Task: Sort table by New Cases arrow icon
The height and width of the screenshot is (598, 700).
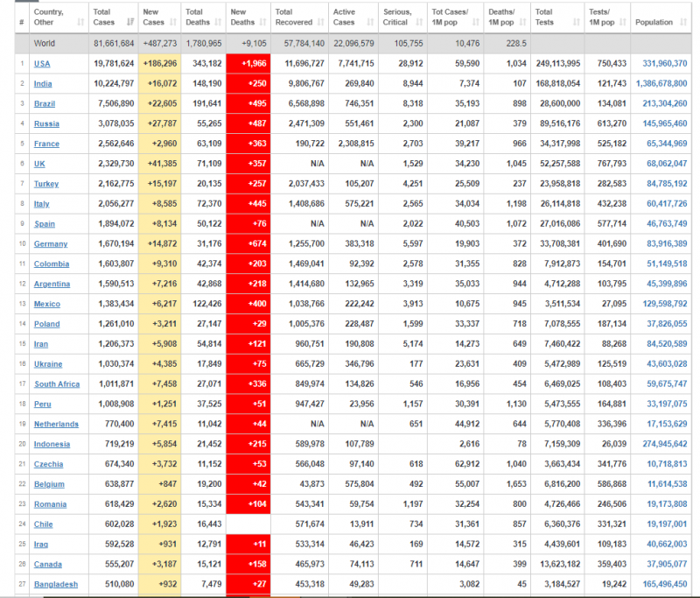Action: [x=173, y=22]
